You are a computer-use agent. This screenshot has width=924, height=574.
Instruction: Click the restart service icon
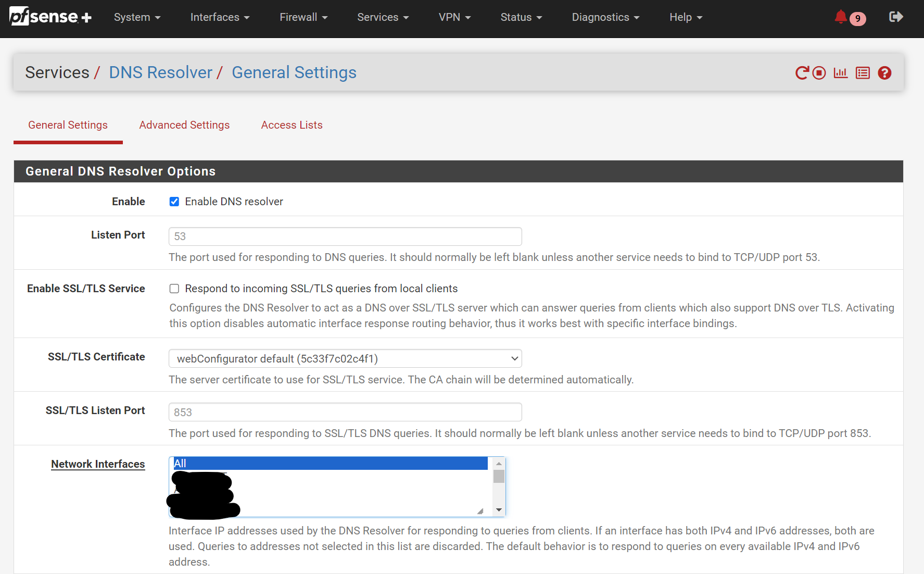point(802,73)
